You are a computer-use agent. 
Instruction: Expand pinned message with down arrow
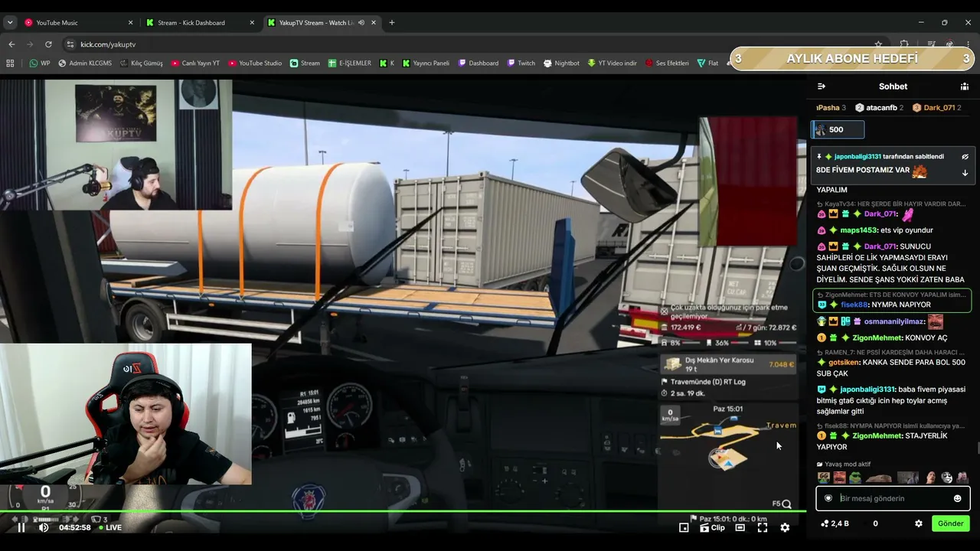click(965, 173)
